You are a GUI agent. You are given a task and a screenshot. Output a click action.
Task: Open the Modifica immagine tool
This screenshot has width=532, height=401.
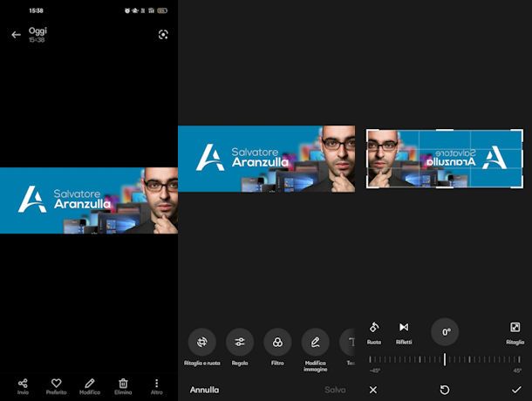pos(315,350)
